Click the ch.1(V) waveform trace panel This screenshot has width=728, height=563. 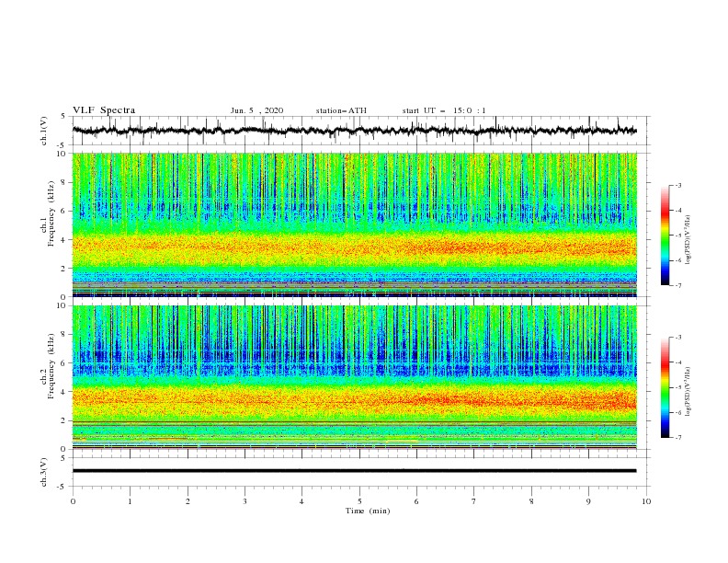[360, 131]
